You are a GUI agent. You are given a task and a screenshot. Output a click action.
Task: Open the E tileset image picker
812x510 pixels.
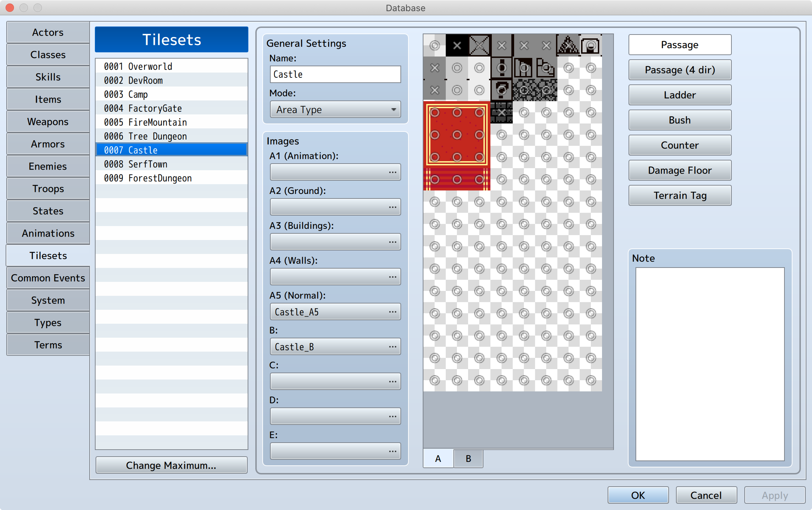click(392, 451)
